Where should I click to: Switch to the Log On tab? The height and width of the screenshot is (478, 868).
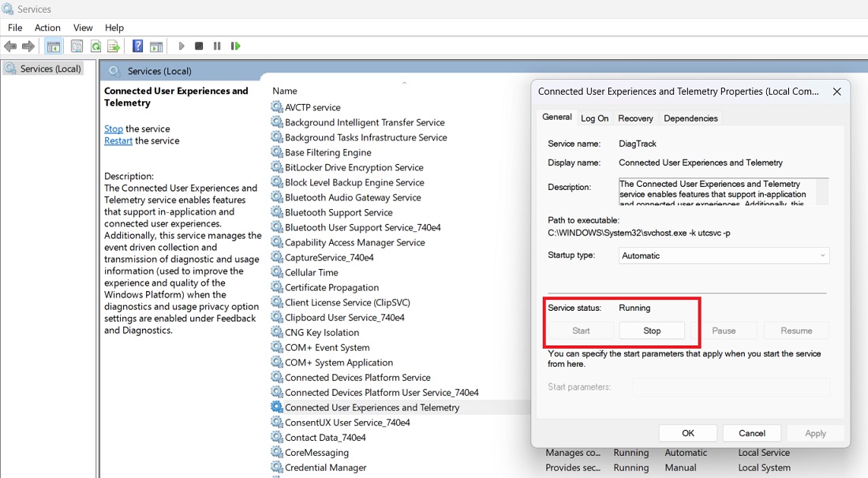pyautogui.click(x=594, y=117)
